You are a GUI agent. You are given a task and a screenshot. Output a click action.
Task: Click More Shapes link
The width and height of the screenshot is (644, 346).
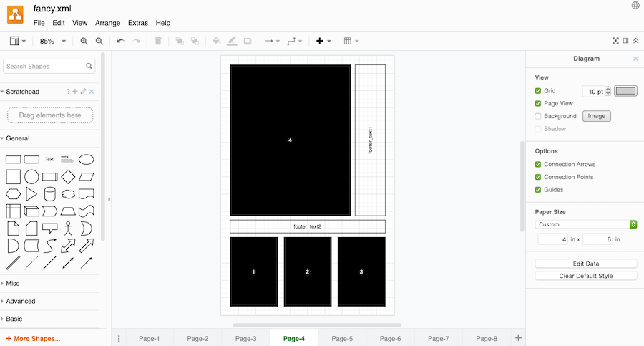pyautogui.click(x=33, y=339)
